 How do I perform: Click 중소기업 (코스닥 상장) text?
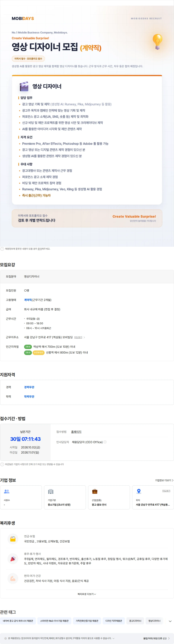pos(59,504)
